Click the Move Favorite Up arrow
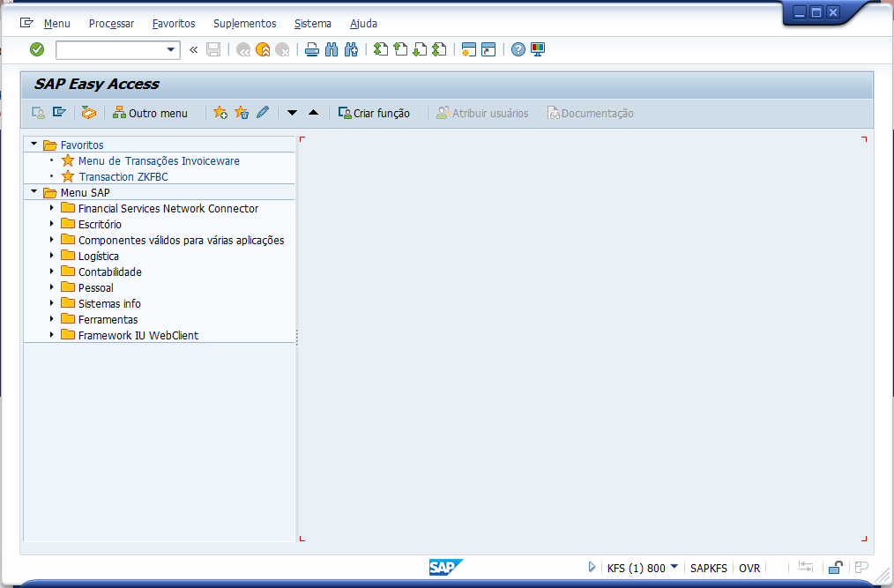 314,112
